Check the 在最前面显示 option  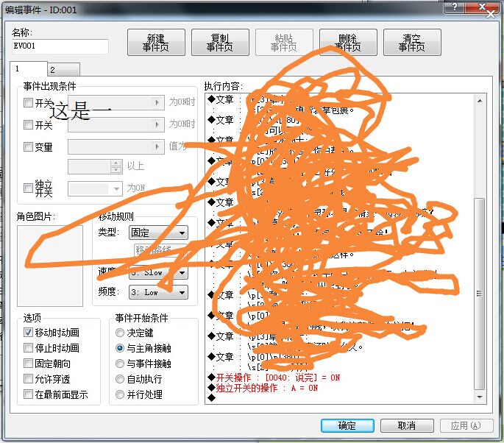28,394
